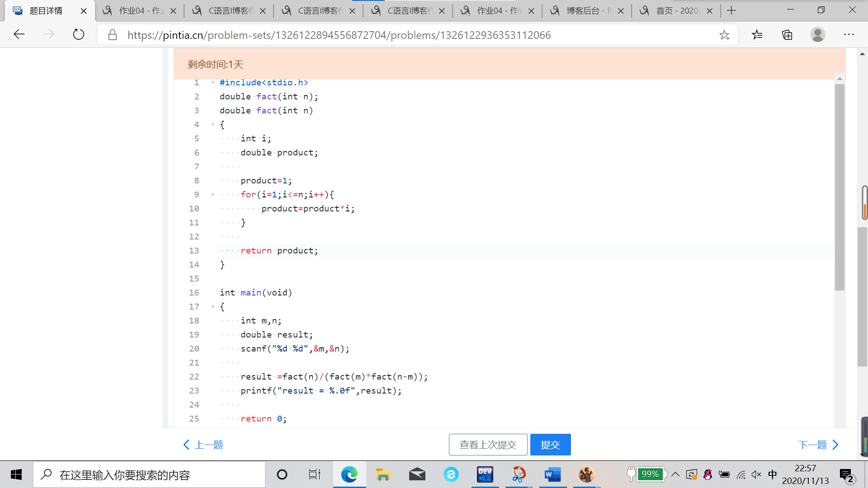Viewport: 868px width, 488px height.
Task: Collapse the for loop fold at line 9
Action: (x=212, y=195)
